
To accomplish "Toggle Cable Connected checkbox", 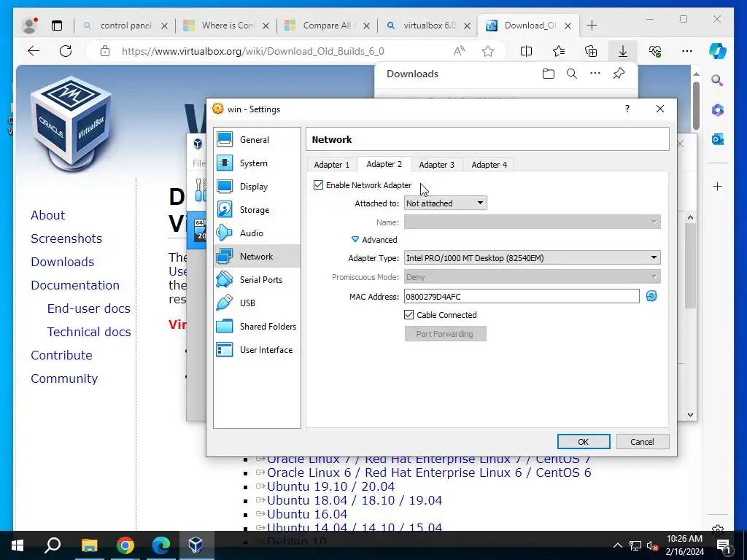I will [x=409, y=315].
